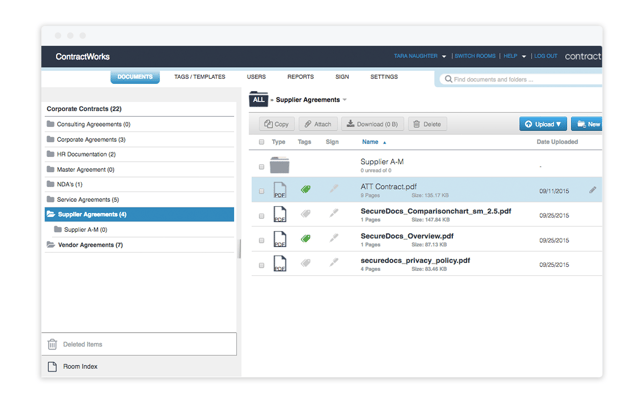Open the Upload dropdown button
The width and height of the screenshot is (640, 413).
pos(543,124)
